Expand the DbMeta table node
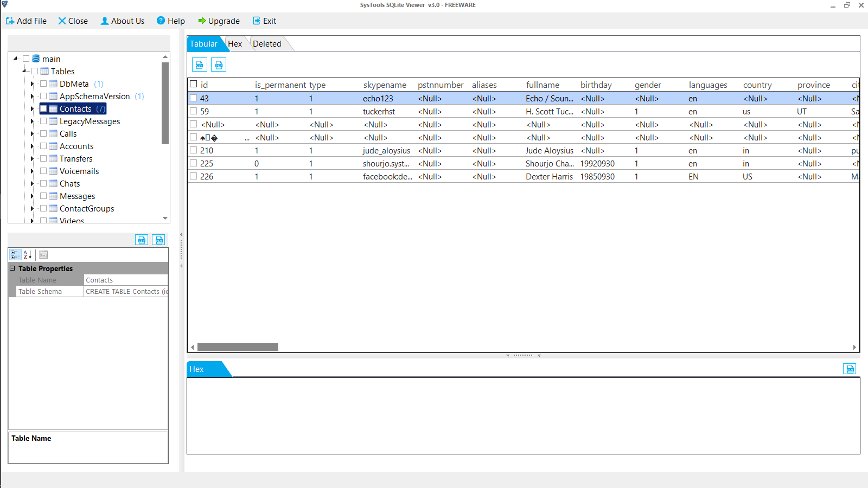 click(x=33, y=84)
